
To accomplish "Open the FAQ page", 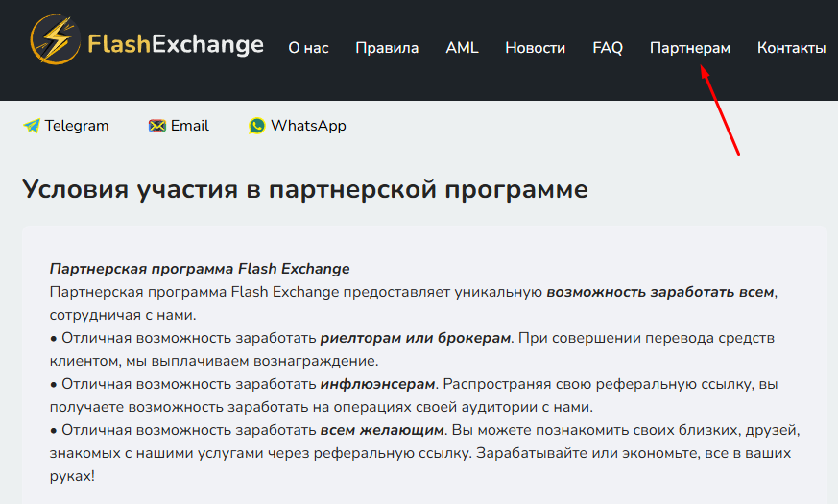I will point(608,48).
